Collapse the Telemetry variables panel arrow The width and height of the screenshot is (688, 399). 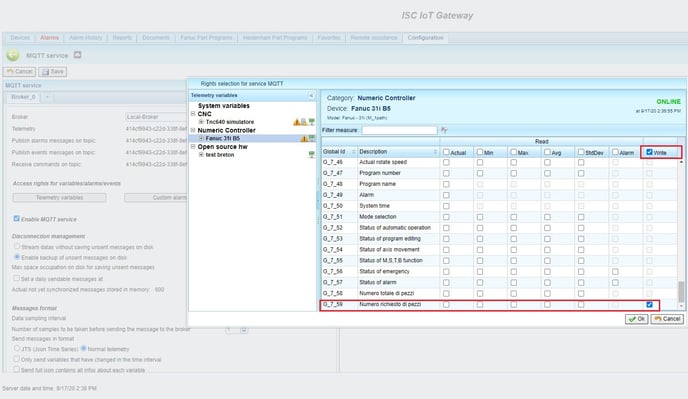311,95
